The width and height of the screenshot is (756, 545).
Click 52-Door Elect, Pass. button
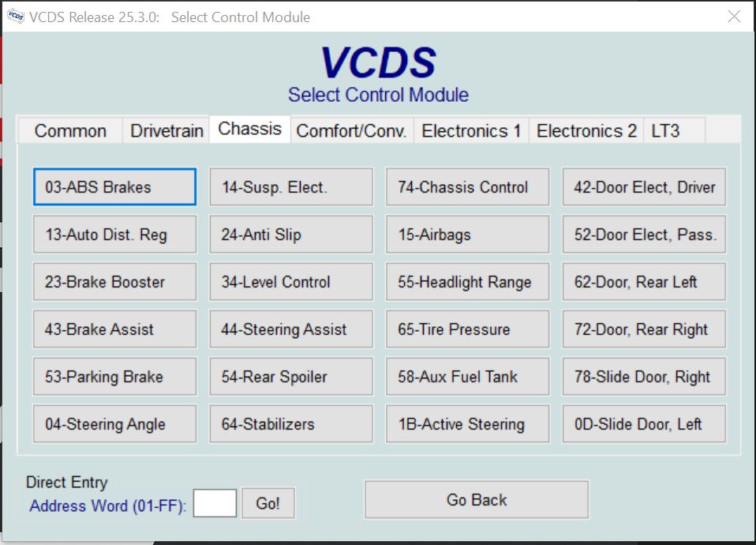pyautogui.click(x=644, y=234)
